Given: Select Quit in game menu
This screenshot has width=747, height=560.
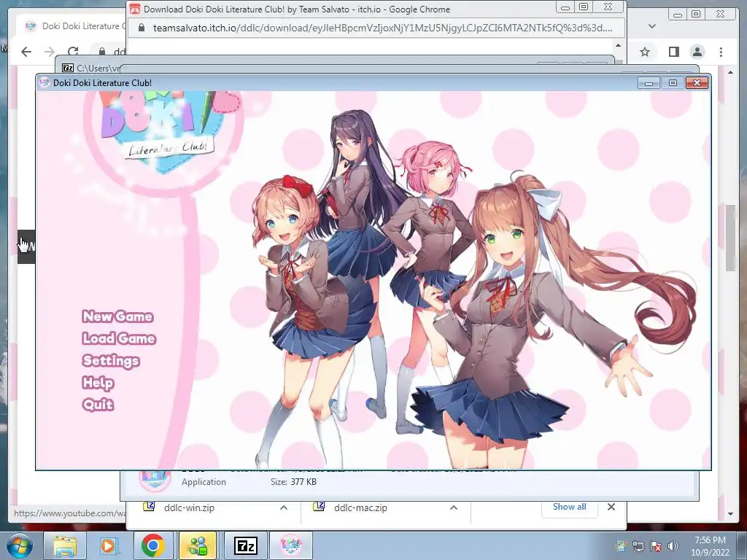Looking at the screenshot, I should [98, 405].
